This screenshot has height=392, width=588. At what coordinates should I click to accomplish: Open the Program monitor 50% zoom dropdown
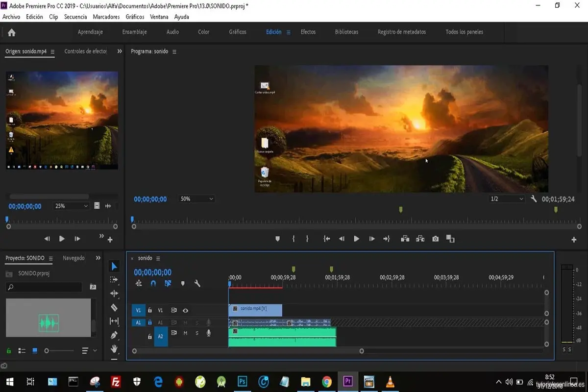click(x=196, y=198)
